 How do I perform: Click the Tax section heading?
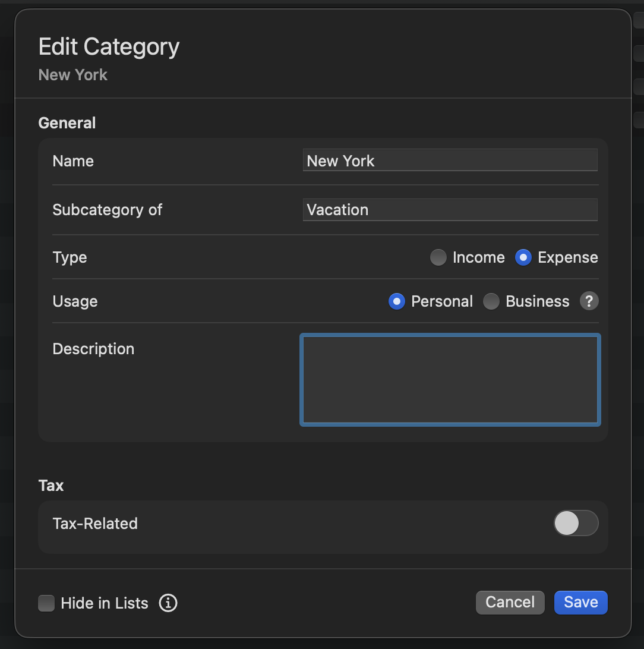[50, 486]
